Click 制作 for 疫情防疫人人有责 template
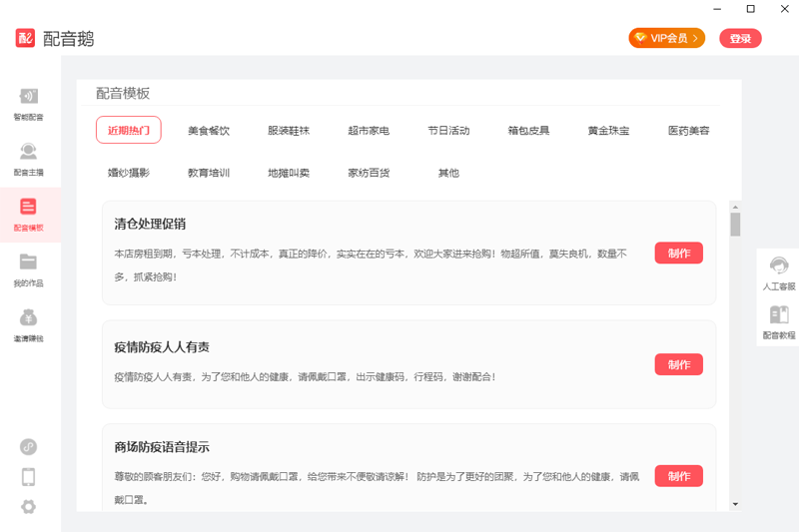Screen dimensions: 799x532 pos(678,364)
